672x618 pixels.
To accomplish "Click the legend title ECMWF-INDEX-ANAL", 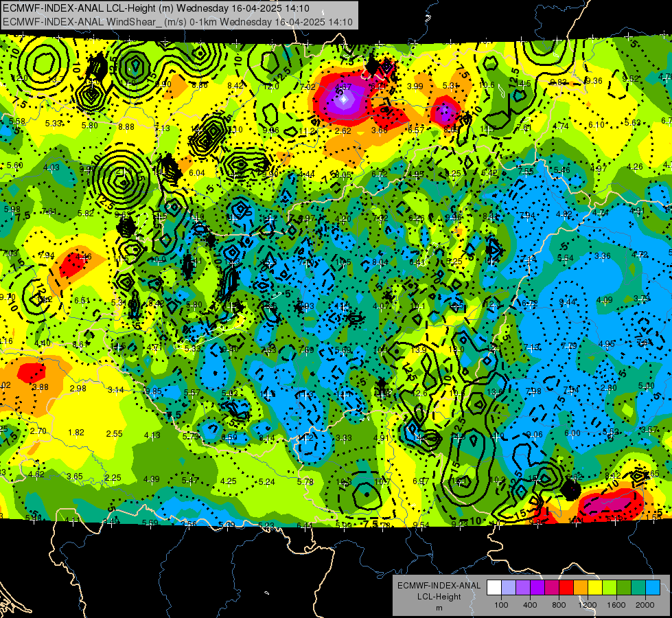I will [x=439, y=586].
